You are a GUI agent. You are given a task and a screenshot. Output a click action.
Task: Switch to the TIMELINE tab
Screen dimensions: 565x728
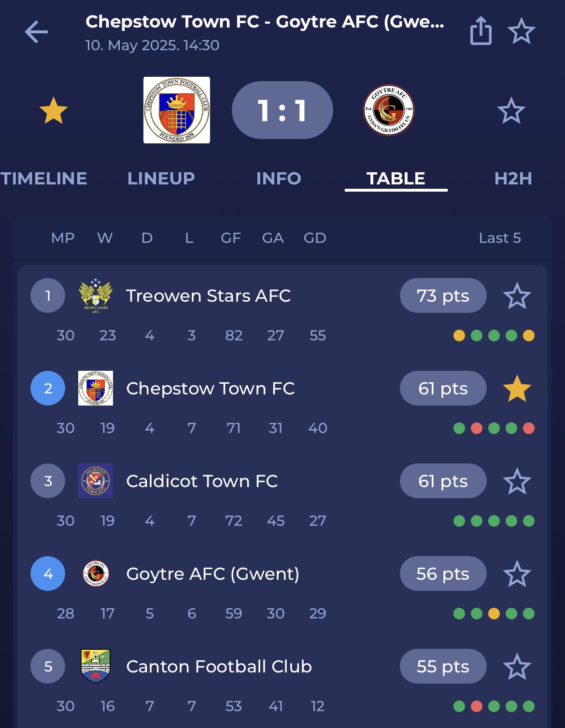(43, 179)
